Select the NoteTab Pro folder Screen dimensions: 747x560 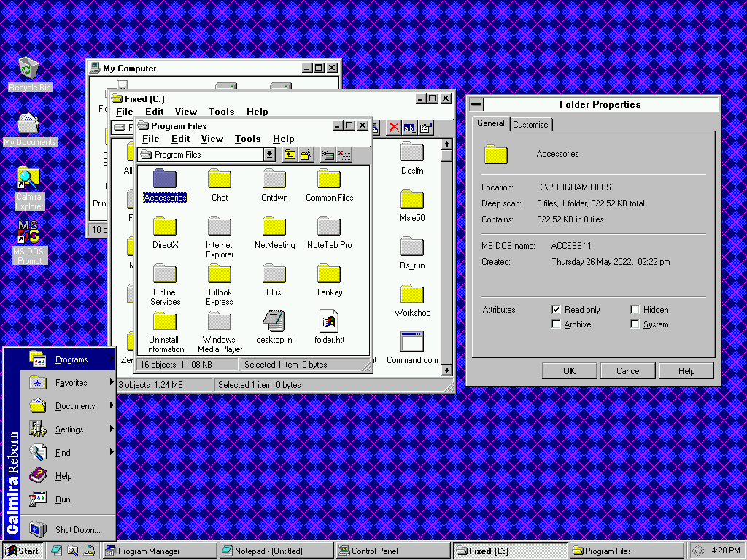pos(329,233)
